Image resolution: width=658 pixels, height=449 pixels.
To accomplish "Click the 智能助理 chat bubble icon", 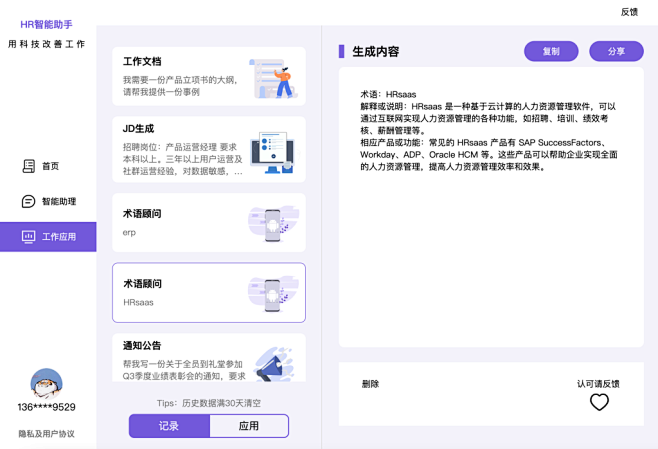I will point(29,201).
